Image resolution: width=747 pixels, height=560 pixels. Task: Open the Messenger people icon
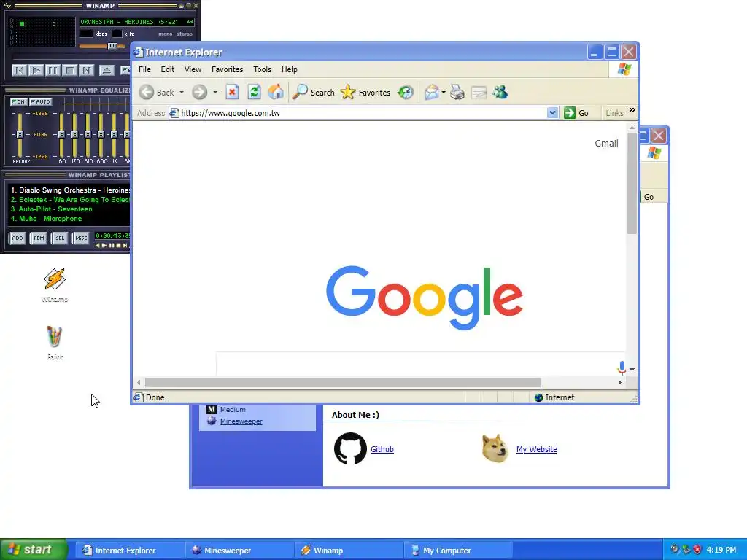click(x=500, y=92)
